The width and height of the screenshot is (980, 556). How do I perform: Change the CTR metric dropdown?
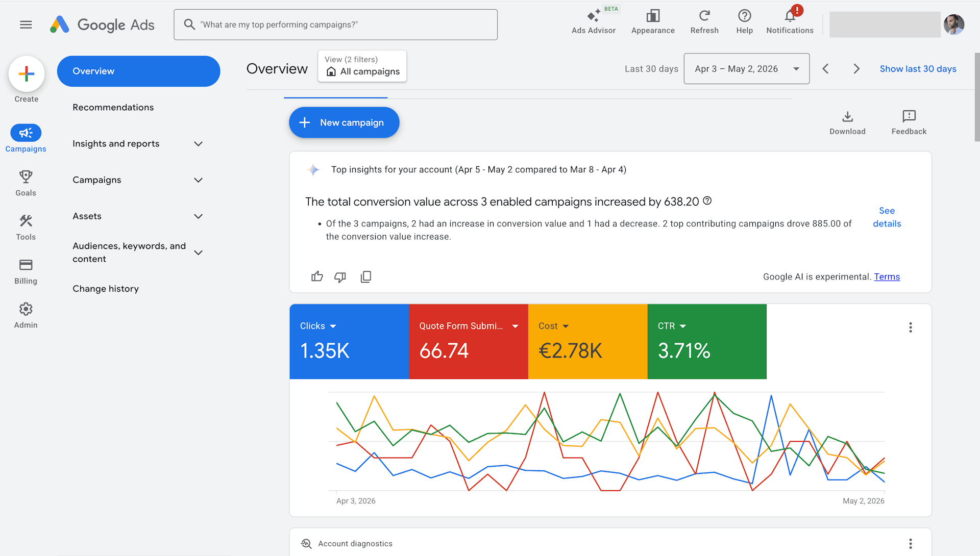[x=672, y=326]
